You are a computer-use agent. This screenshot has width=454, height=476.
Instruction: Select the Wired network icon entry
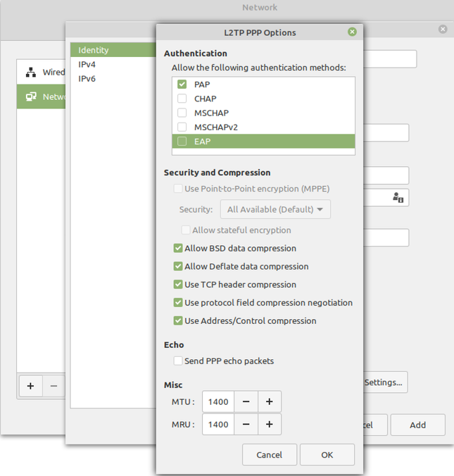click(x=31, y=73)
